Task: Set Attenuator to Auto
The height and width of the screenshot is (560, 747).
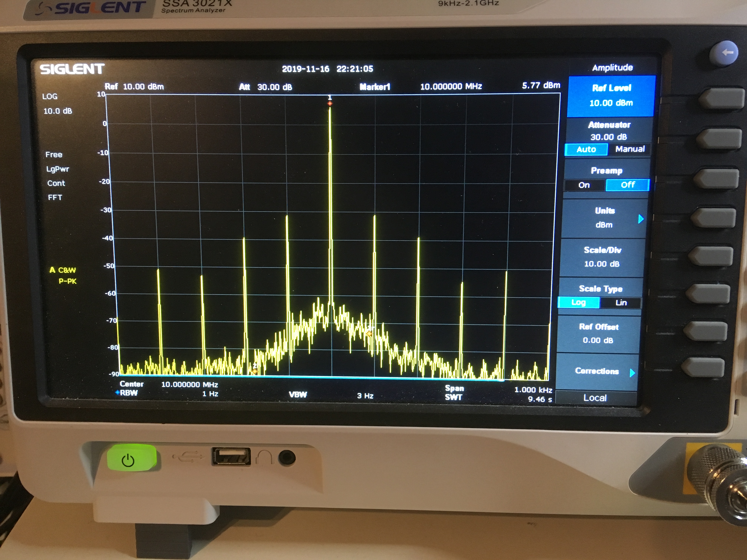Action: click(x=586, y=149)
